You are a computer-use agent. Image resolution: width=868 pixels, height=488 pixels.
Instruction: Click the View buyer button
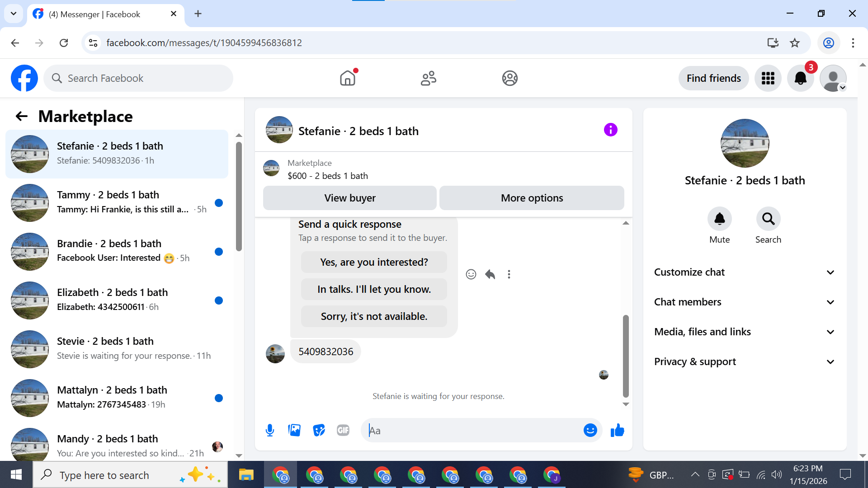[x=349, y=198]
